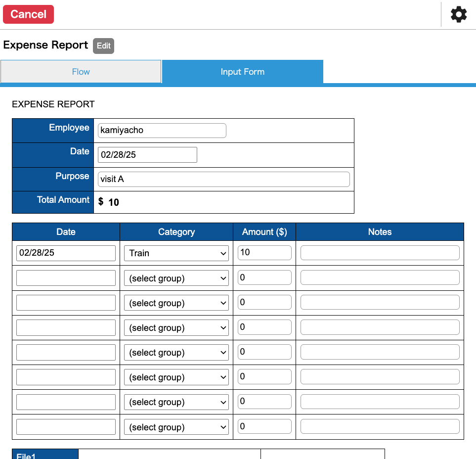This screenshot has height=459, width=476.
Task: Click the Employee field containing kamiyacho
Action: point(162,130)
